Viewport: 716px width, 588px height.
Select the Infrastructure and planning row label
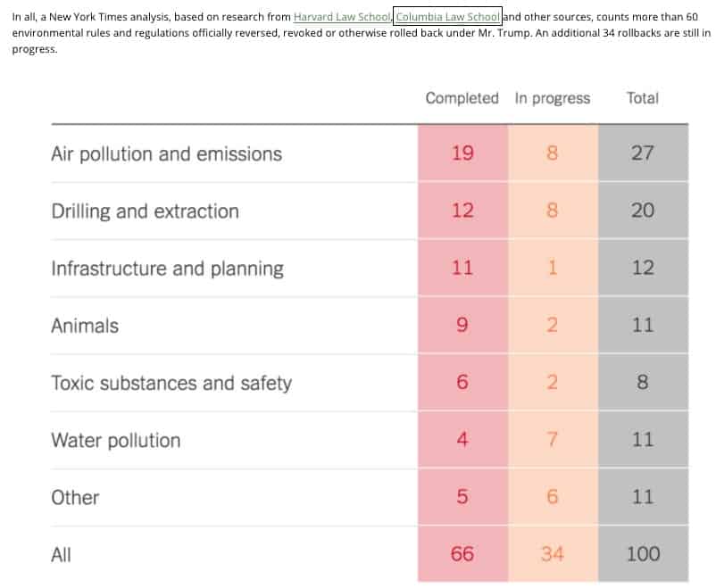[x=167, y=269]
